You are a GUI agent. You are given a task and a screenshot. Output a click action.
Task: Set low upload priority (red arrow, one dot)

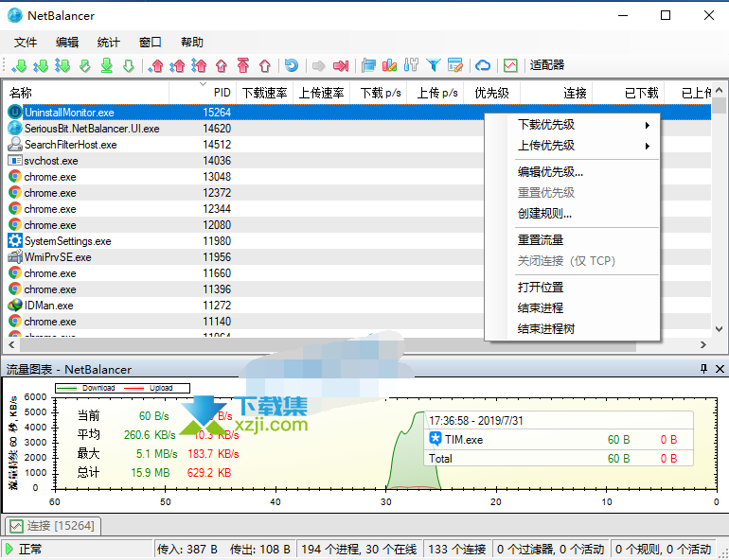coord(156,65)
